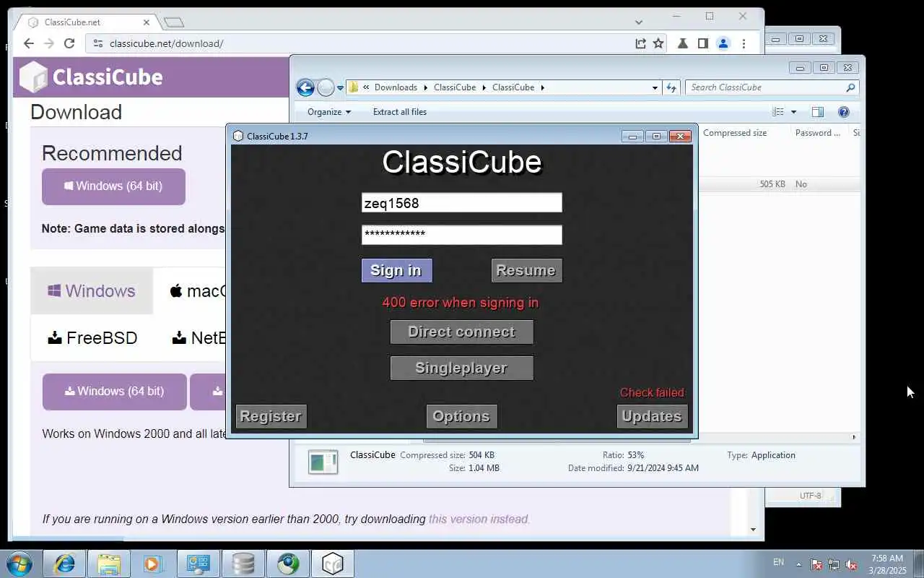Click Extract all files in Explorer
924x578 pixels.
399,112
